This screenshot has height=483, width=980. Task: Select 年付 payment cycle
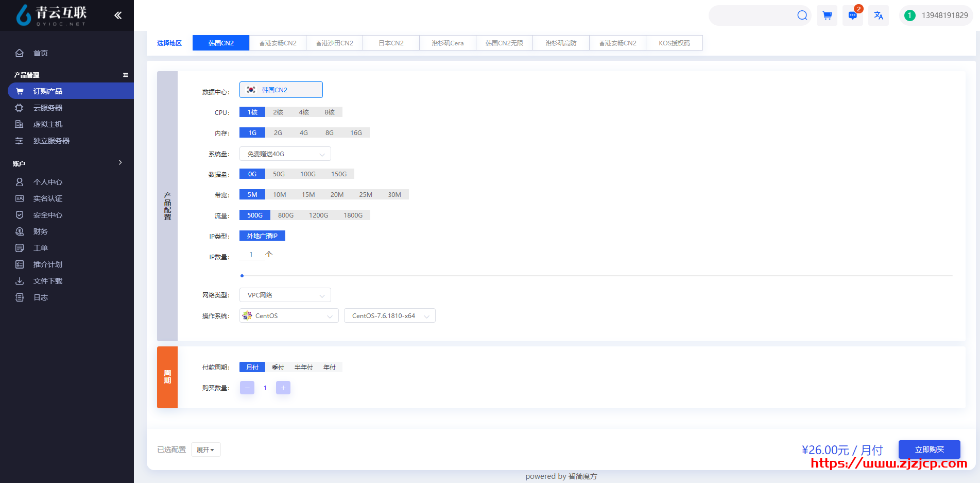click(330, 368)
